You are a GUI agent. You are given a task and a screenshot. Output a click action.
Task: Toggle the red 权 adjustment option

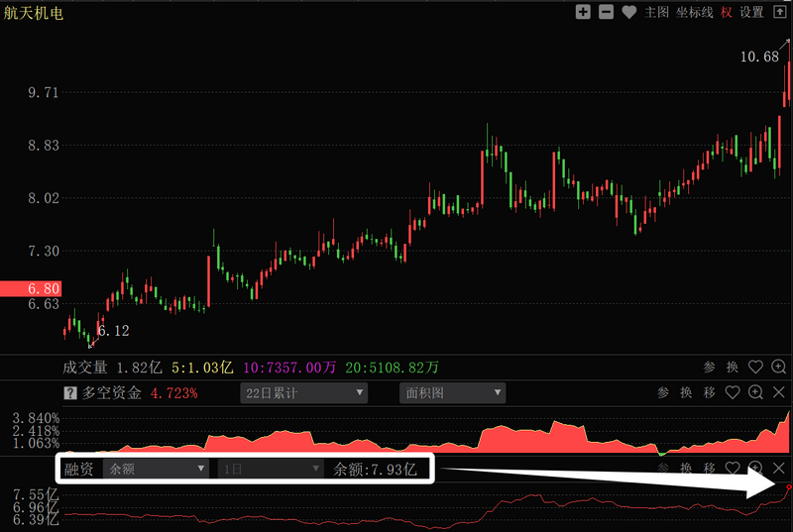[727, 12]
